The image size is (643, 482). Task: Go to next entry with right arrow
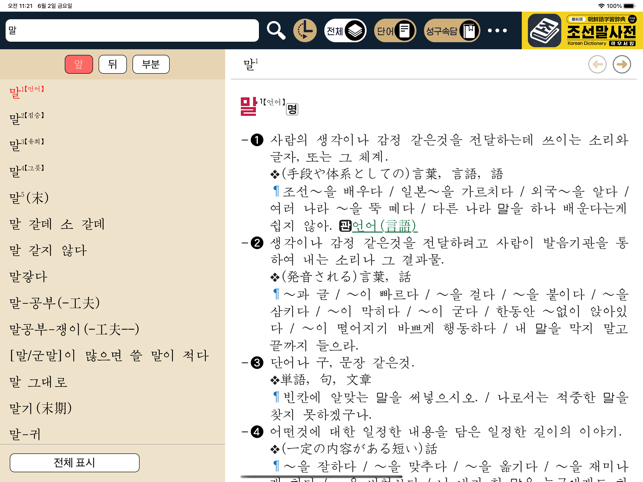click(622, 64)
